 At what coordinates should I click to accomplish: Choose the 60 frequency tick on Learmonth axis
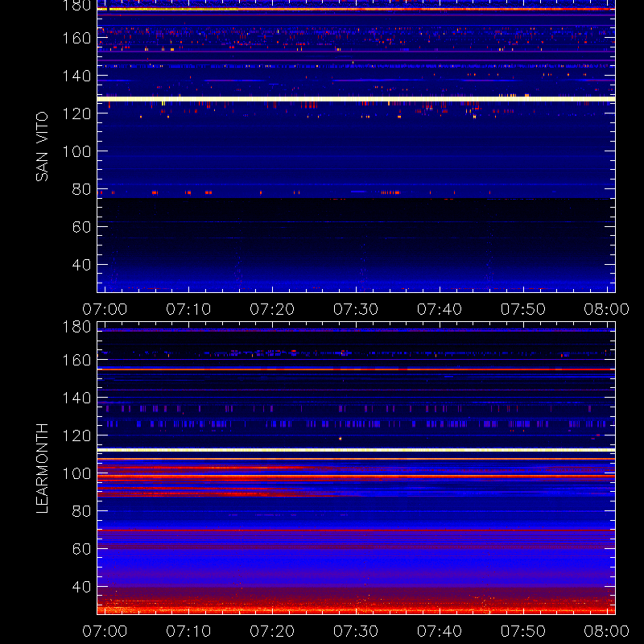[x=81, y=549]
